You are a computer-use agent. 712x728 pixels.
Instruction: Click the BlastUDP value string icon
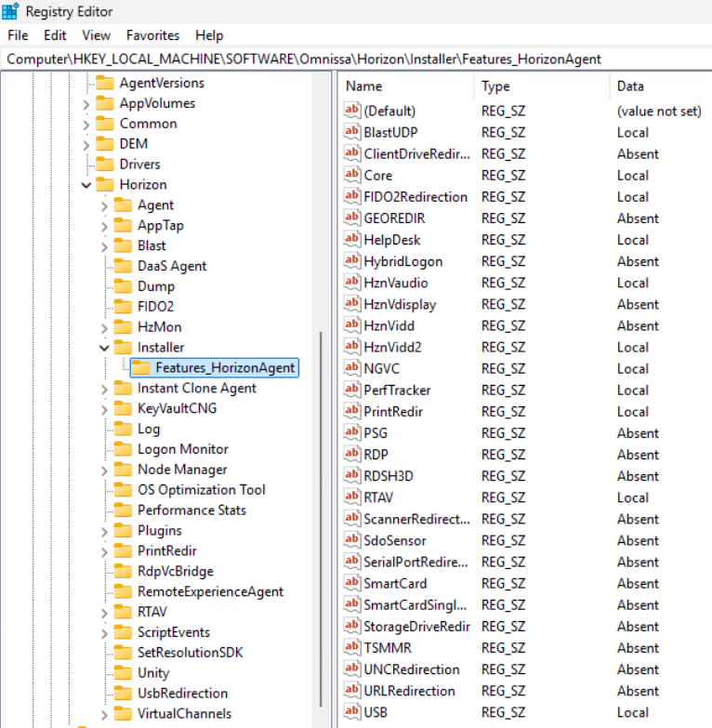(x=352, y=131)
